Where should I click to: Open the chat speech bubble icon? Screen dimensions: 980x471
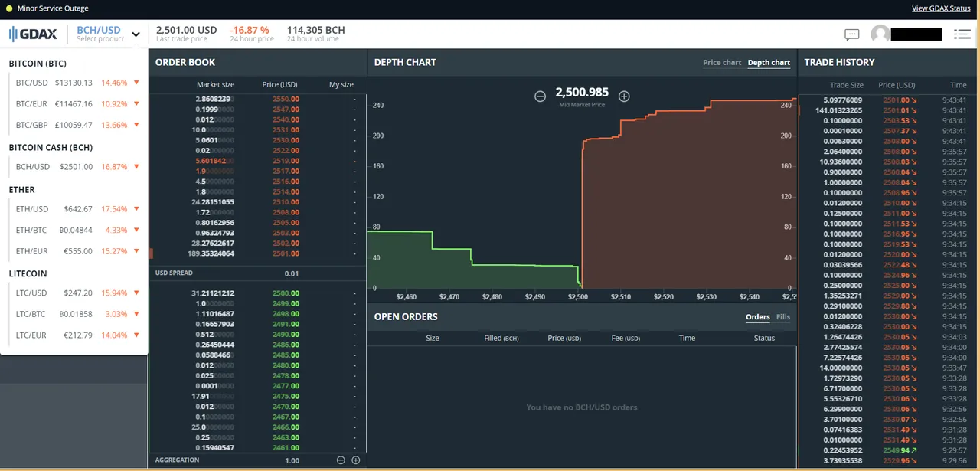click(x=851, y=34)
